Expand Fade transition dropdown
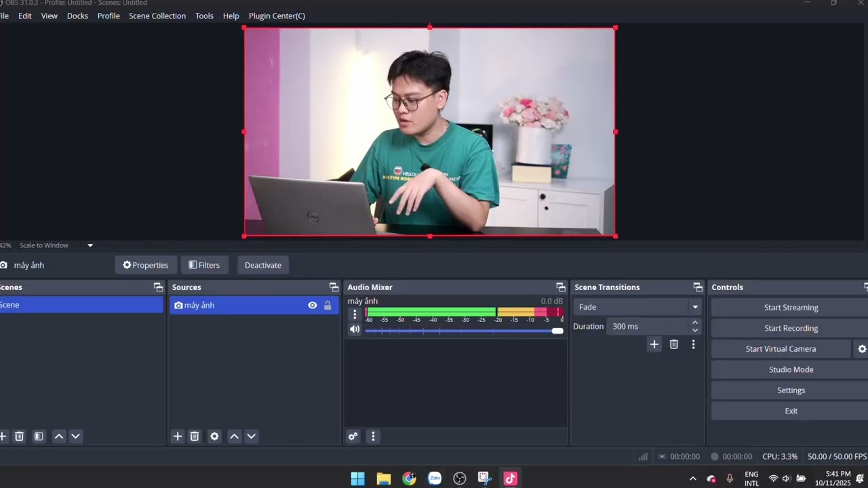 [695, 307]
